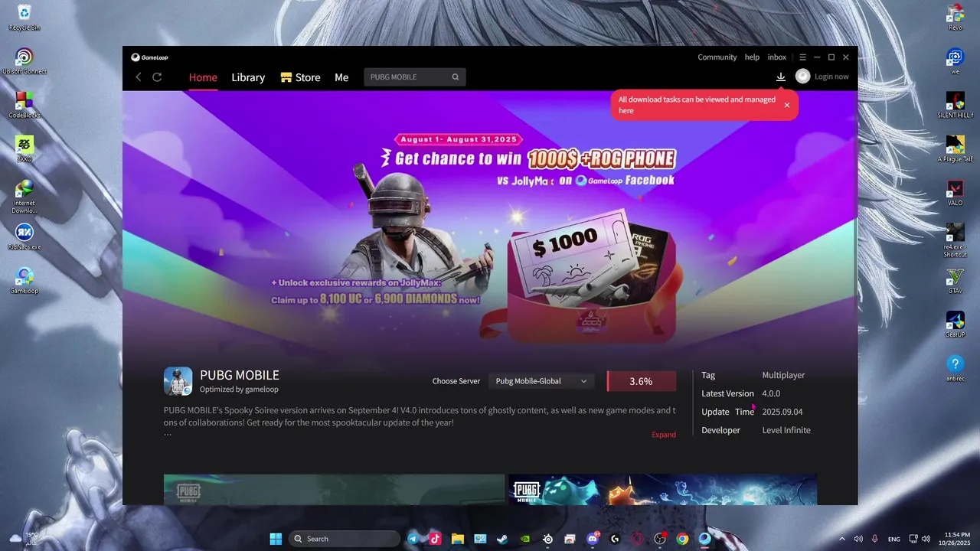Open Logitech G HUB from taskbar
980x551 pixels.
click(615, 539)
